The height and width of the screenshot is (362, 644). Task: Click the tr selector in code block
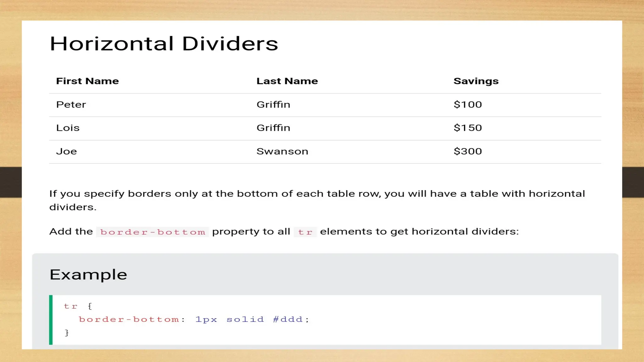tap(70, 306)
